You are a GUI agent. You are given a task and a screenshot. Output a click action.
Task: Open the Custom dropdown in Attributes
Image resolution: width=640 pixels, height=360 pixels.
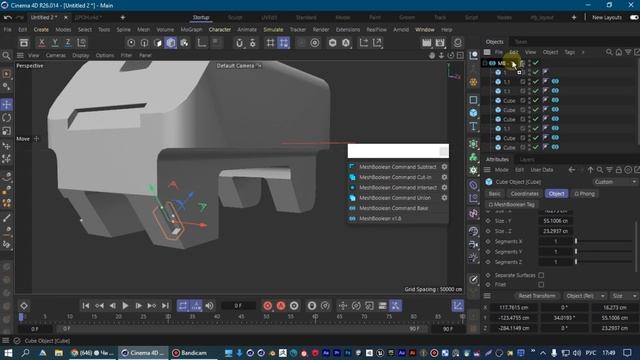(615, 182)
